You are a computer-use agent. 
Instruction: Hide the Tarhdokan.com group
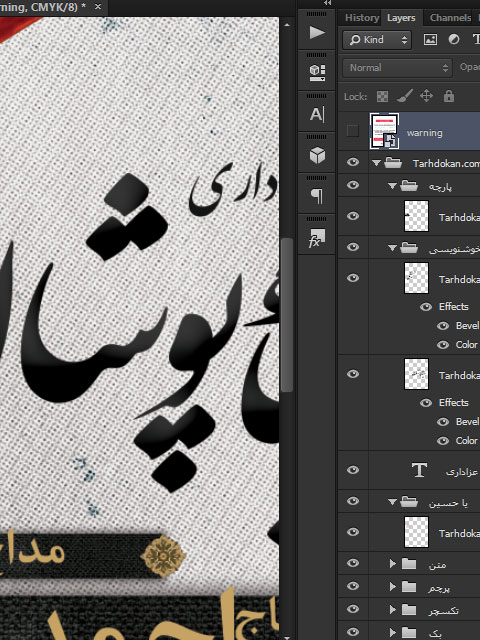[x=353, y=162]
